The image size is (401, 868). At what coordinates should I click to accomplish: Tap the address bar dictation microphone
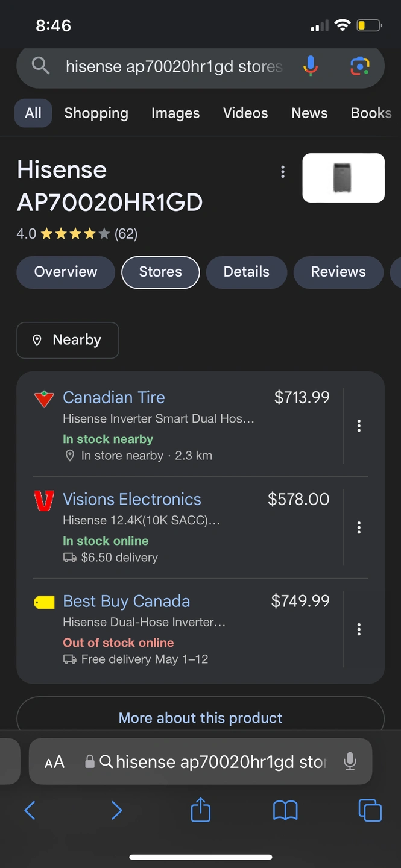coord(350,762)
